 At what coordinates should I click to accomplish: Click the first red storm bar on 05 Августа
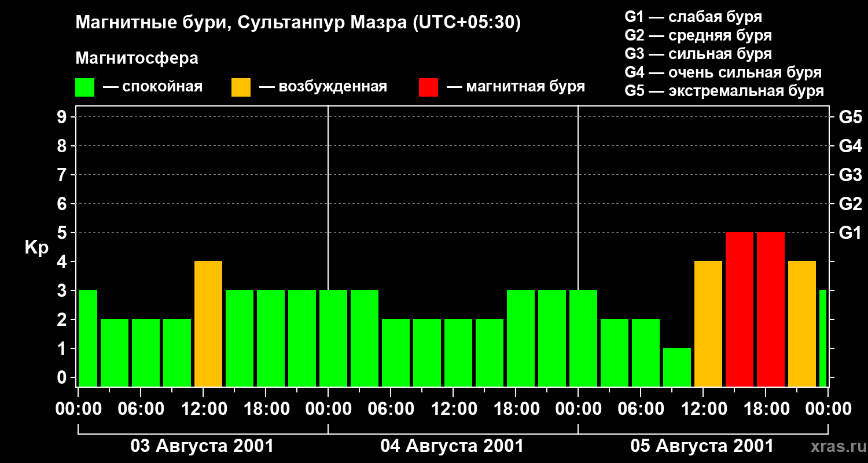click(x=740, y=309)
